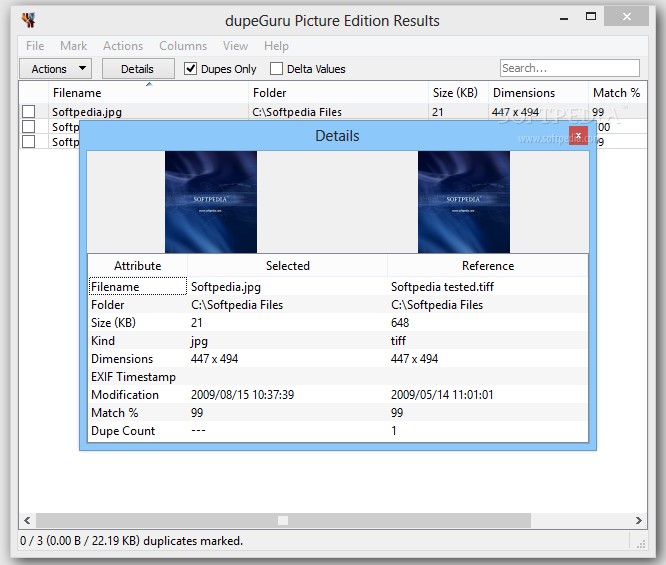Close the dupeGuru Results window

click(626, 16)
